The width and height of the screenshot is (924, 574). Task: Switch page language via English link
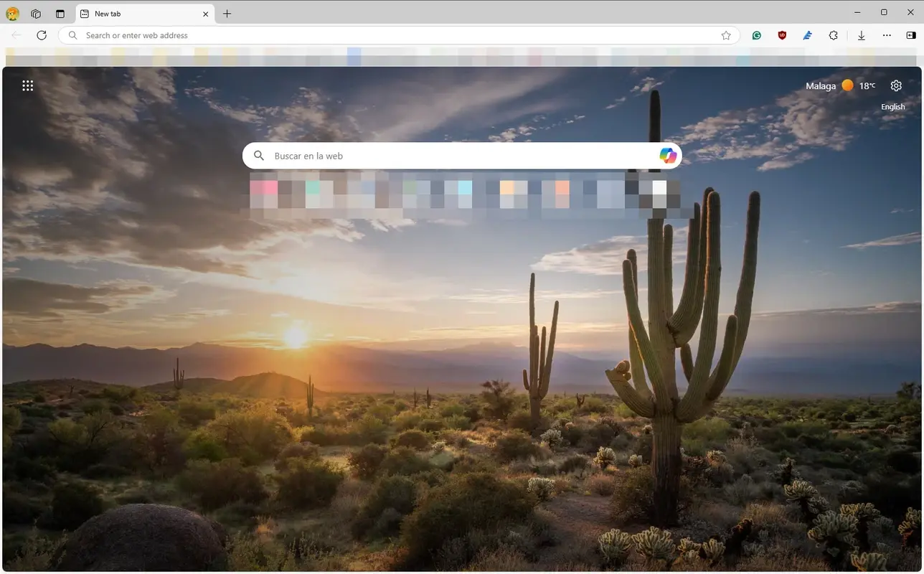click(892, 106)
